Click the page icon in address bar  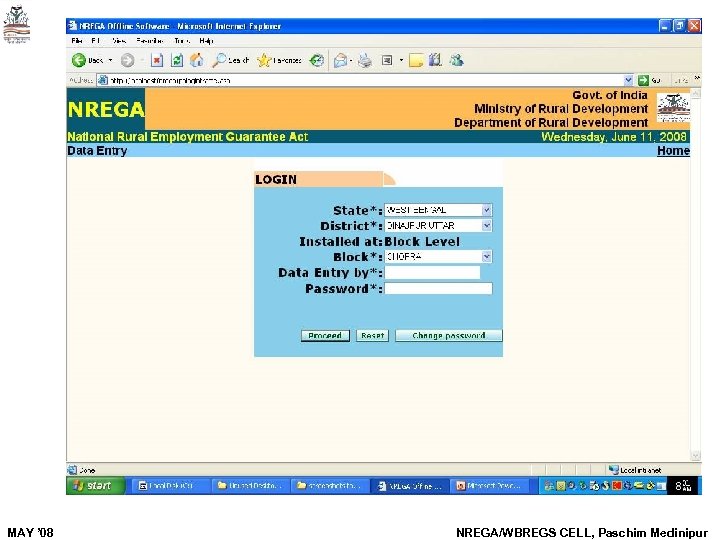click(x=103, y=80)
